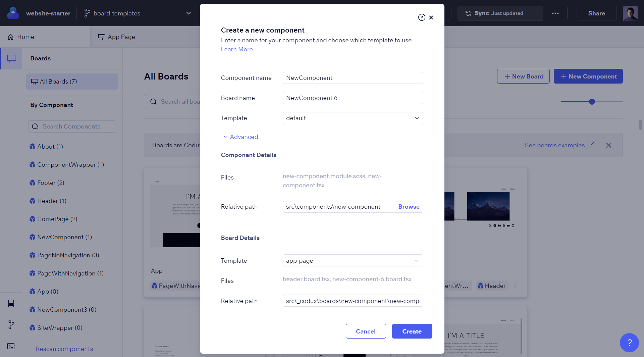Open the Files panel icon in sidebar
This screenshot has height=357, width=644.
coord(11,303)
